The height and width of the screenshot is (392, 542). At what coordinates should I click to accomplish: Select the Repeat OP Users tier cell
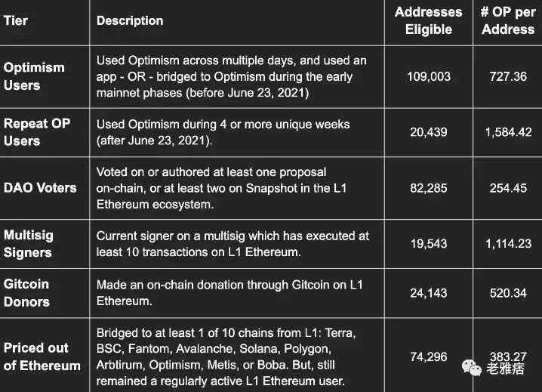(37, 131)
